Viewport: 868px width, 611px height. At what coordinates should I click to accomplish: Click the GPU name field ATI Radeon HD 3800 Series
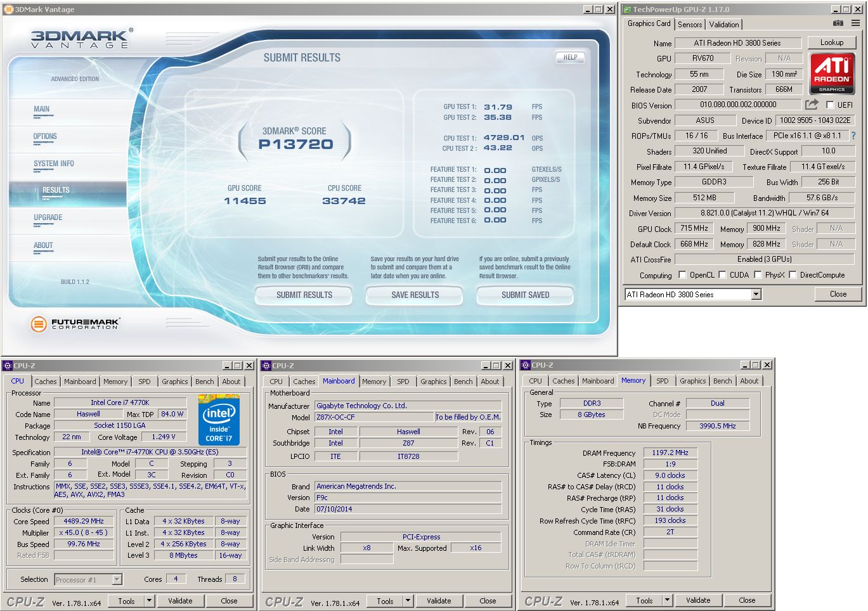coord(737,43)
